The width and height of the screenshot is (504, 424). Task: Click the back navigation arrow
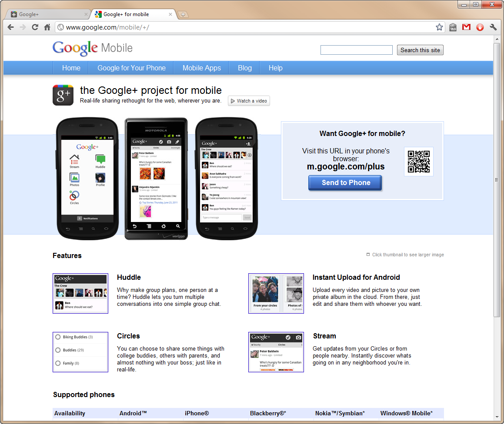pos(10,27)
